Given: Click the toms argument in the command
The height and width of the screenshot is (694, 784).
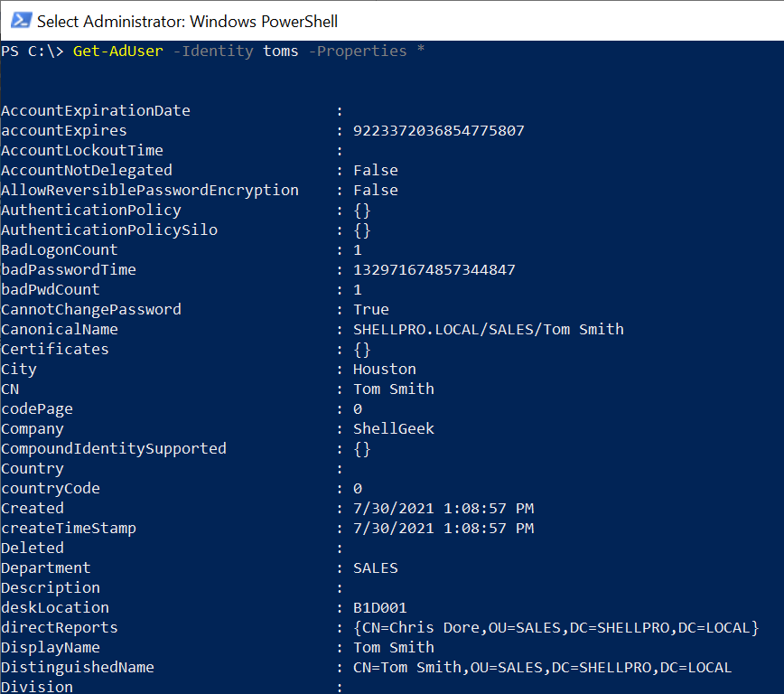Looking at the screenshot, I should [280, 51].
